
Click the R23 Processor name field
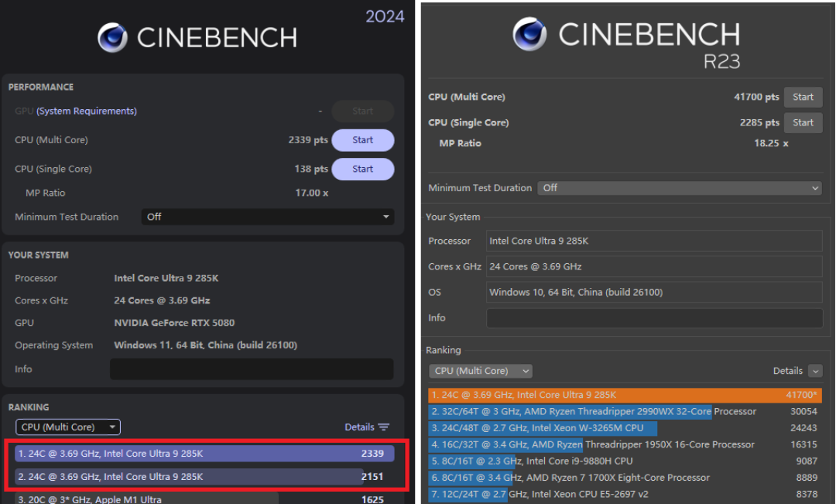(x=654, y=241)
